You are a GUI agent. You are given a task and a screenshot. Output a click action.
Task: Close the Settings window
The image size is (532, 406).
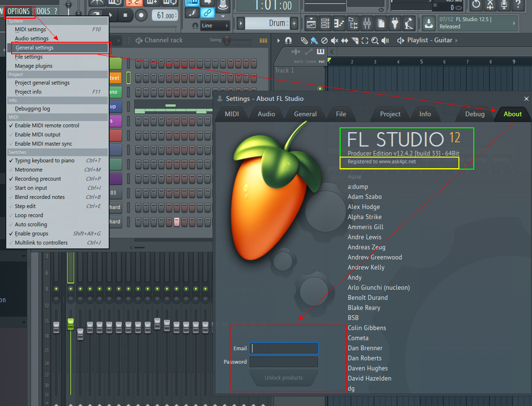pos(526,98)
